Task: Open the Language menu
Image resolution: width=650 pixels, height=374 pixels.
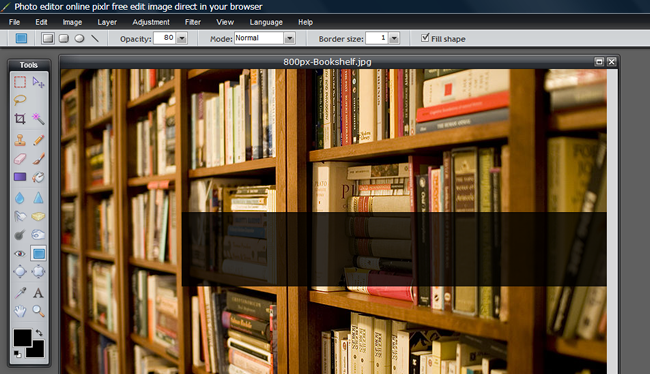Action: [266, 22]
